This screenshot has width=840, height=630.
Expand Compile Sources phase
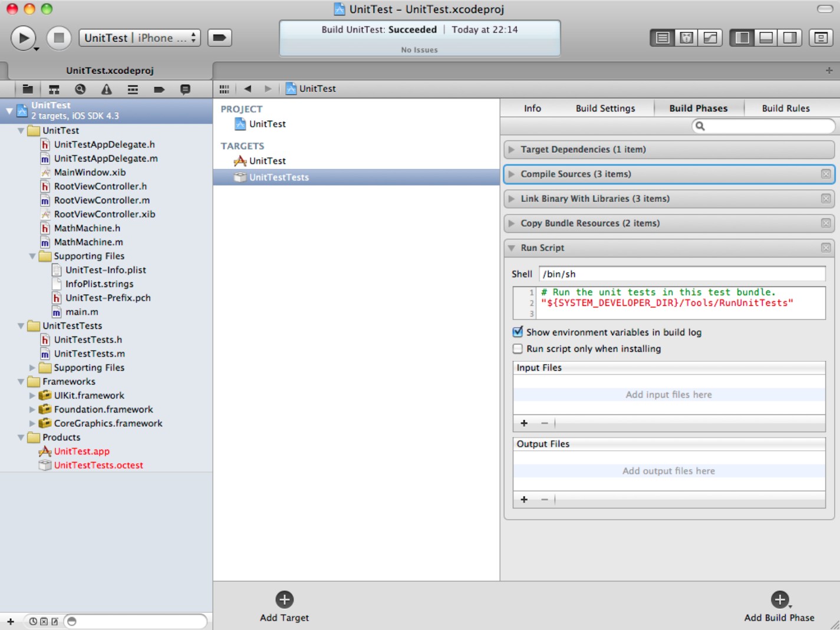pos(512,174)
